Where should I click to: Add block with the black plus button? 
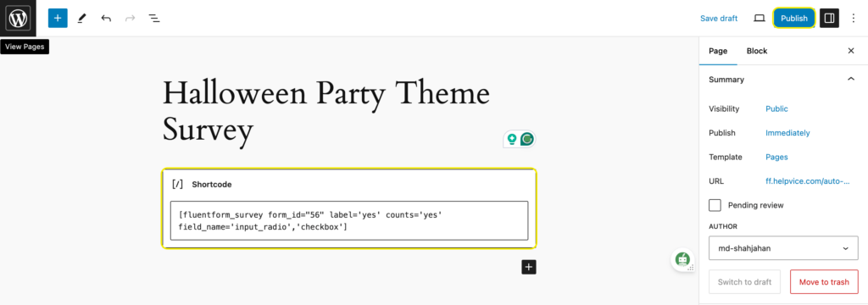pos(529,268)
